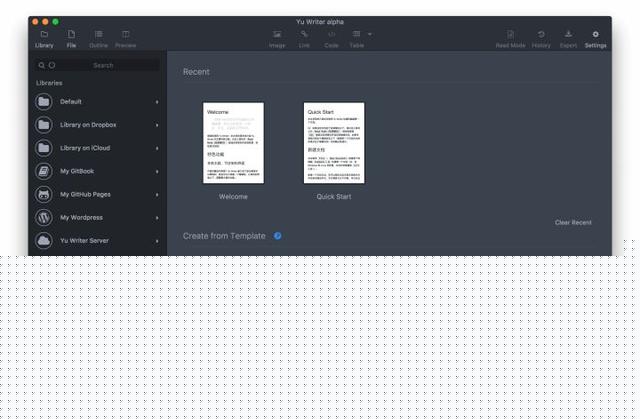Click the Recent section heading

[196, 72]
